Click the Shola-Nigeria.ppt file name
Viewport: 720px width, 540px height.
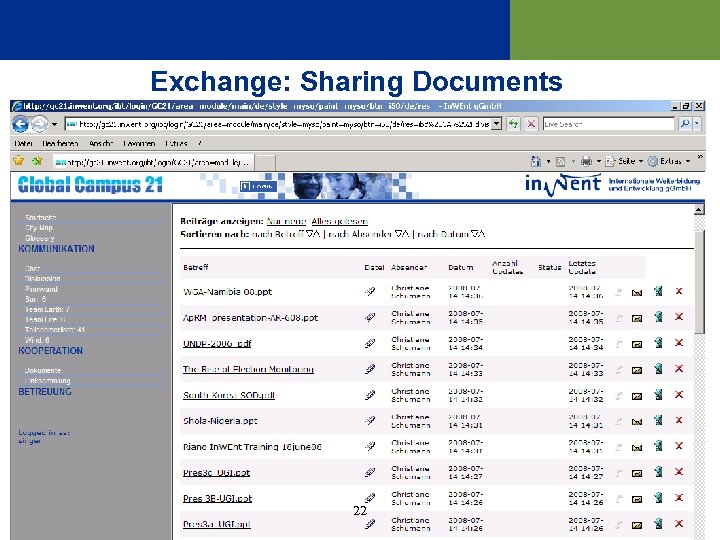click(x=220, y=421)
